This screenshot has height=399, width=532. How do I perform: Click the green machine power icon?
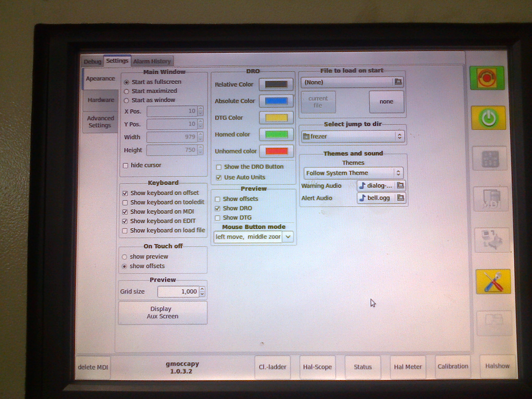pos(488,118)
